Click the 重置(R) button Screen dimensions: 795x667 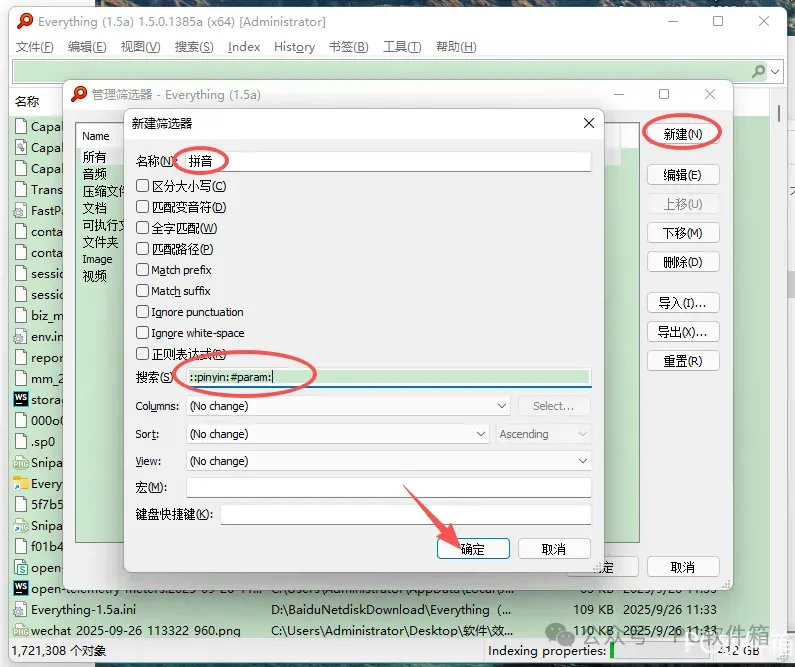click(683, 361)
